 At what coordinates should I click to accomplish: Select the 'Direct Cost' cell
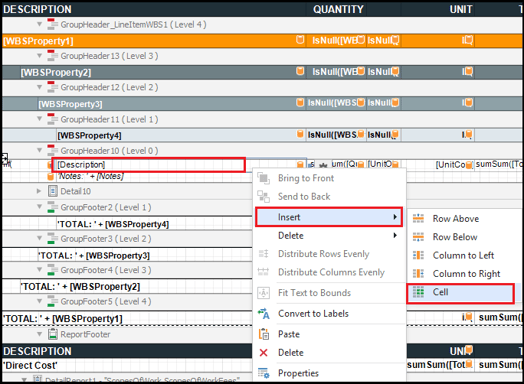point(127,365)
